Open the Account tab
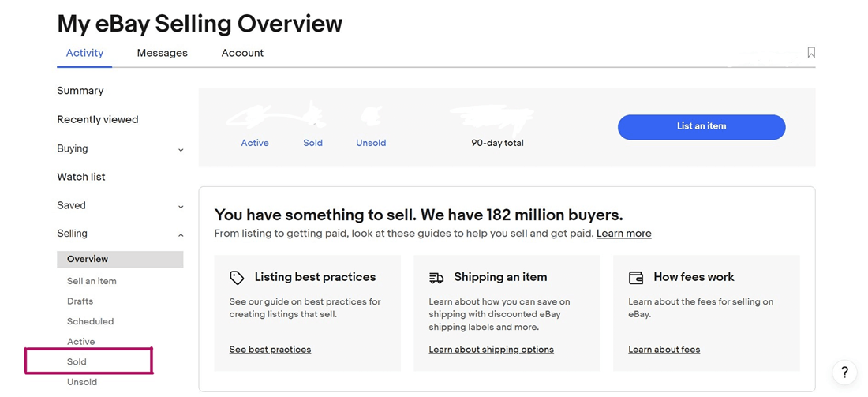This screenshot has height=397, width=868. click(242, 53)
